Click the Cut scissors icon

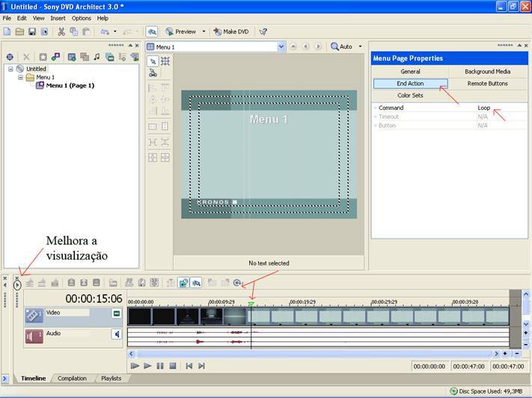tap(61, 31)
